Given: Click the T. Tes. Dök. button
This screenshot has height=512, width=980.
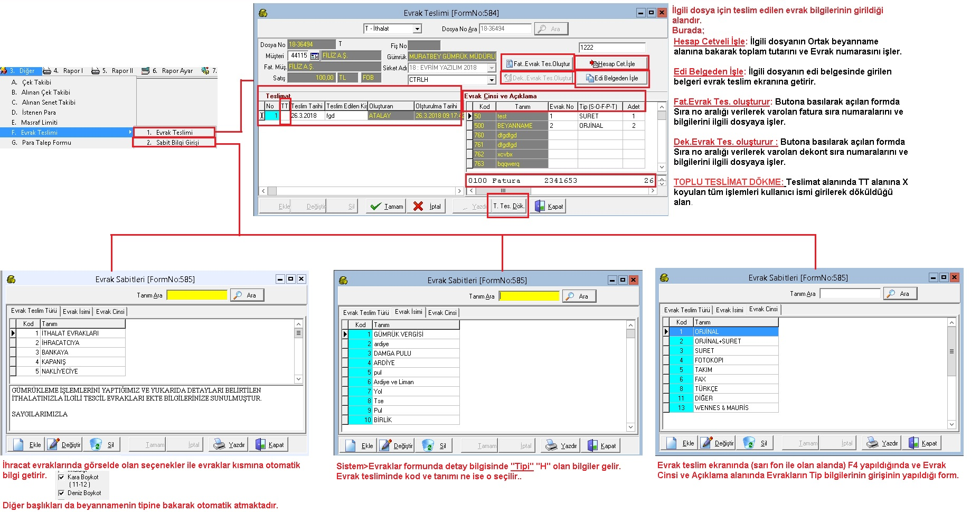Looking at the screenshot, I should (508, 207).
